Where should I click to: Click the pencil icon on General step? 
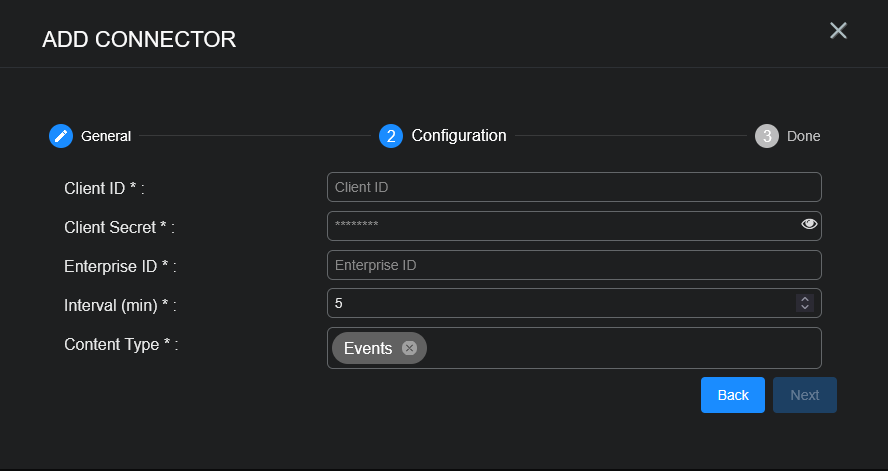[61, 136]
